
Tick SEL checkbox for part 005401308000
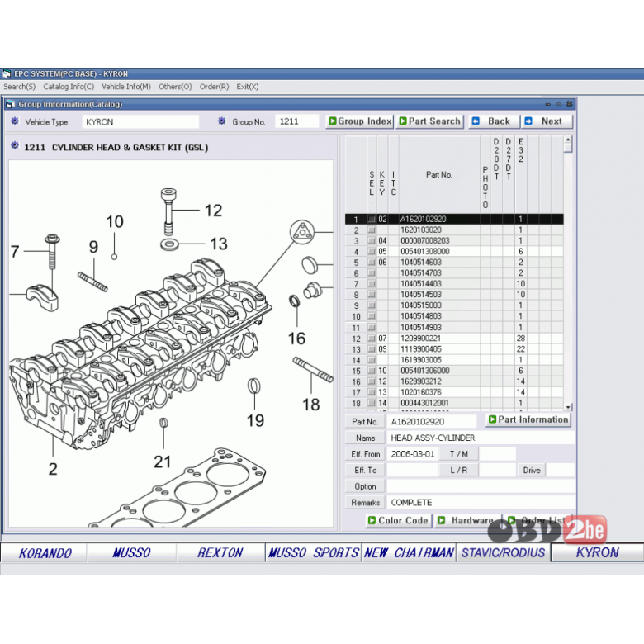click(372, 251)
